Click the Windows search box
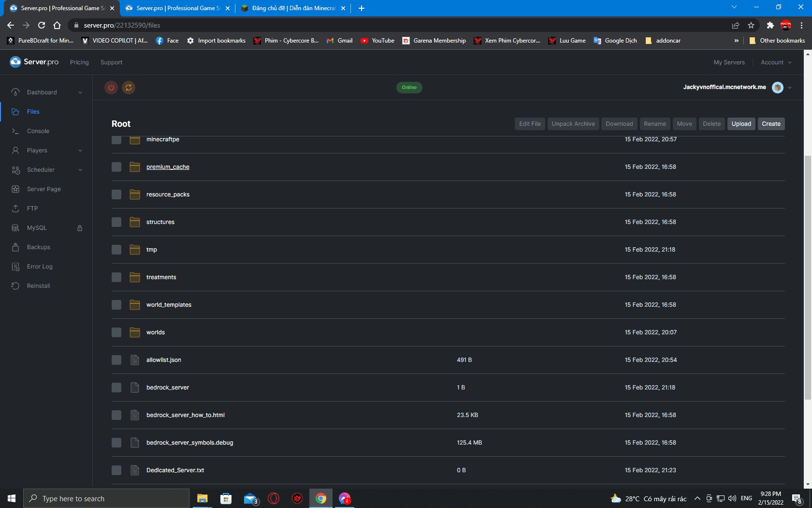This screenshot has height=508, width=812. point(106,498)
